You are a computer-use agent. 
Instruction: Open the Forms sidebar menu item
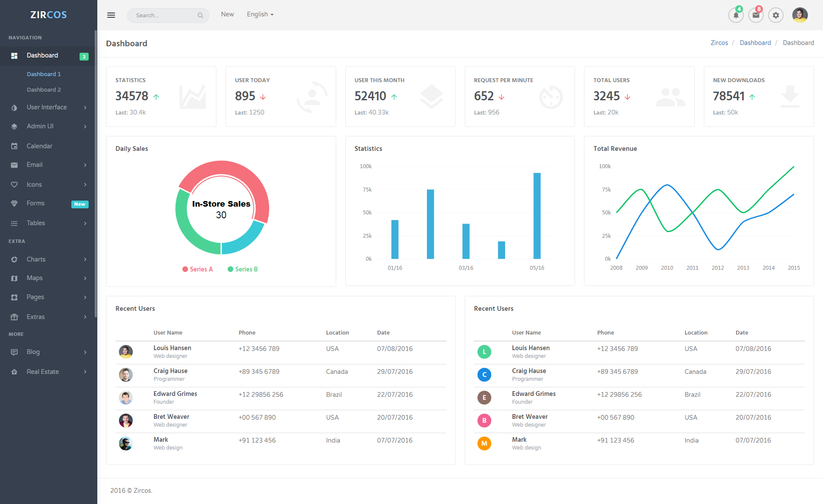[35, 203]
